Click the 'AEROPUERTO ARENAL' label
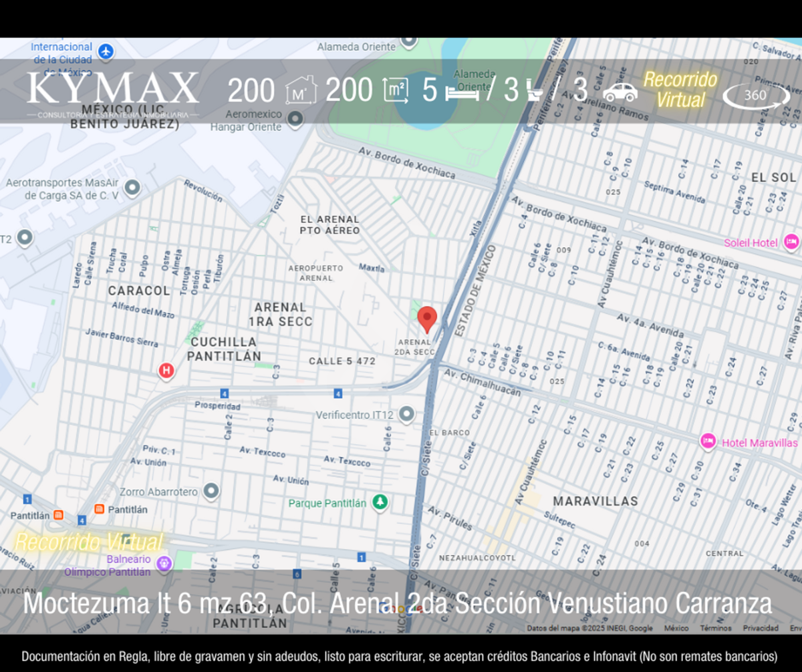The width and height of the screenshot is (802, 672). click(315, 273)
